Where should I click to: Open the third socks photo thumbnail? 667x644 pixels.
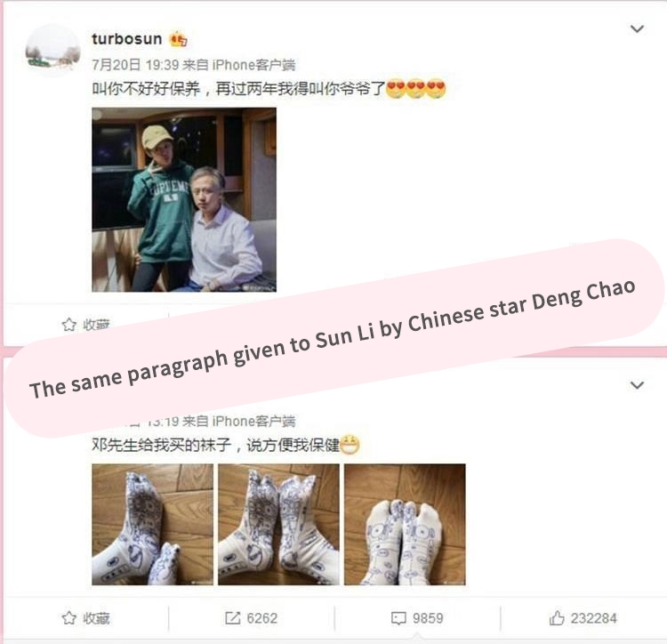coord(405,525)
